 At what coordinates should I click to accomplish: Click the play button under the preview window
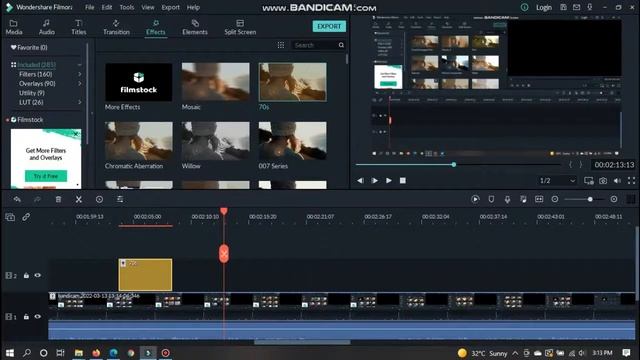389,180
